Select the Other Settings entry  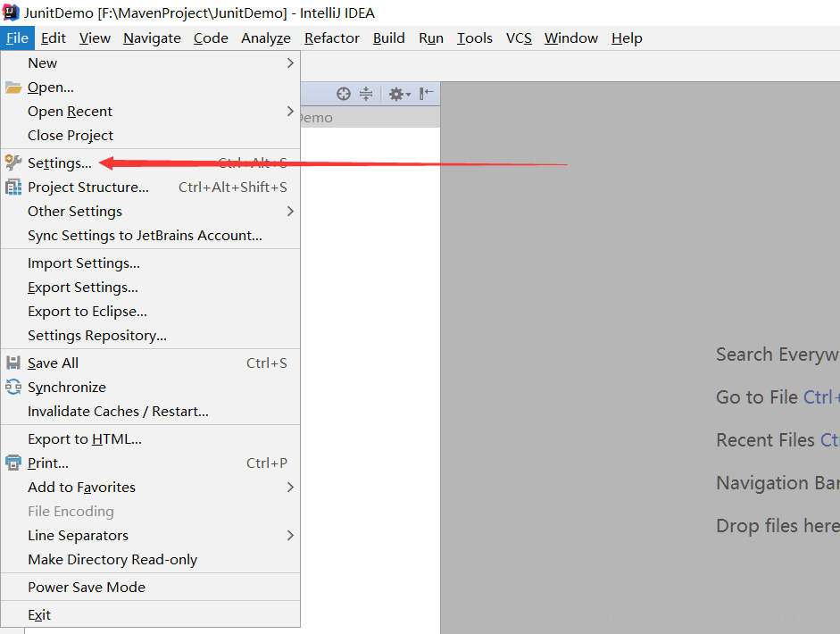(x=151, y=211)
